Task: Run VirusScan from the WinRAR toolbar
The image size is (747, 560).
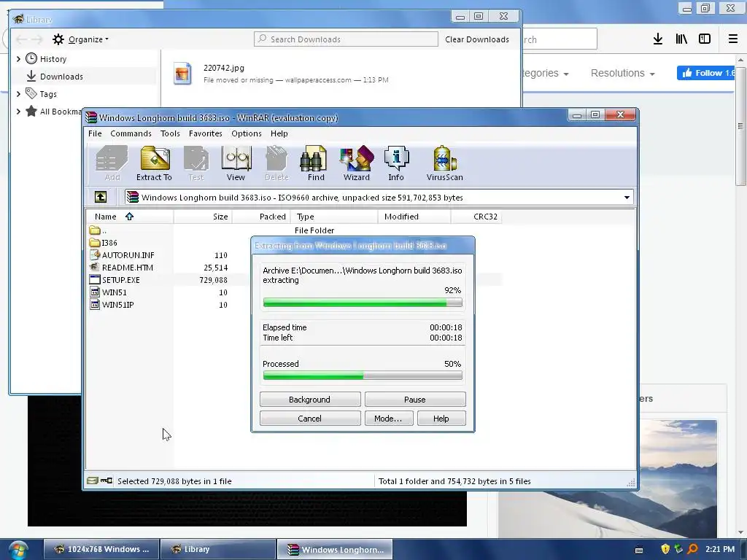Action: (444, 163)
